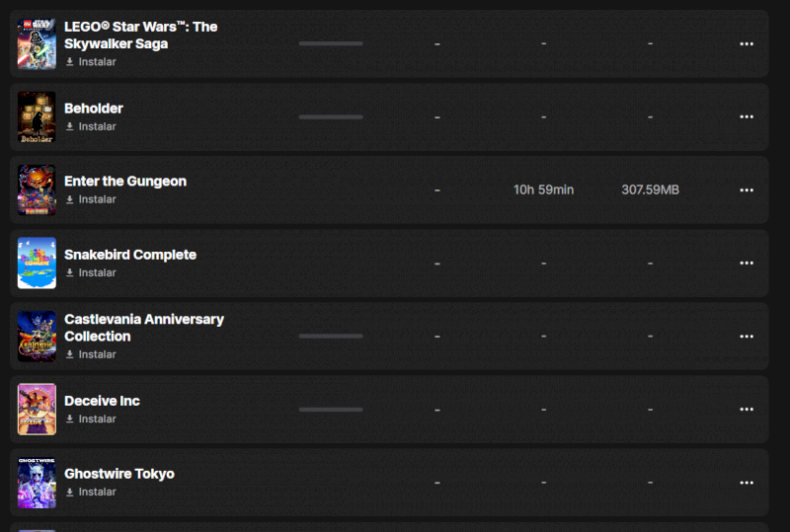Image resolution: width=790 pixels, height=532 pixels.
Task: Click the Beholder cover art
Action: [x=37, y=116]
